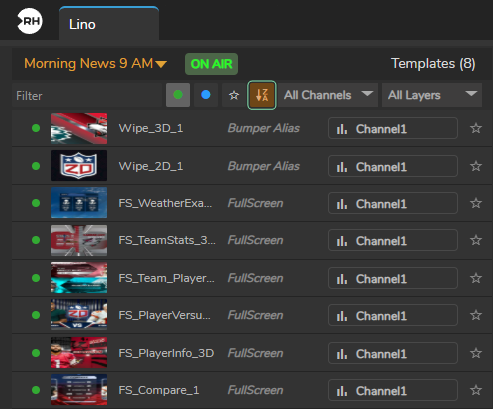Click the Wipe_2D_1 thumbnail image

click(x=79, y=166)
